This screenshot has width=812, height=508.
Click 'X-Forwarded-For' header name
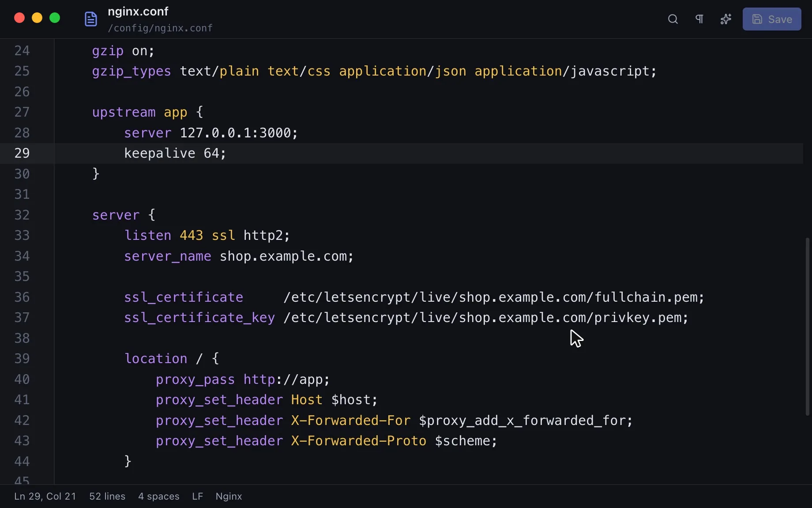coord(351,421)
